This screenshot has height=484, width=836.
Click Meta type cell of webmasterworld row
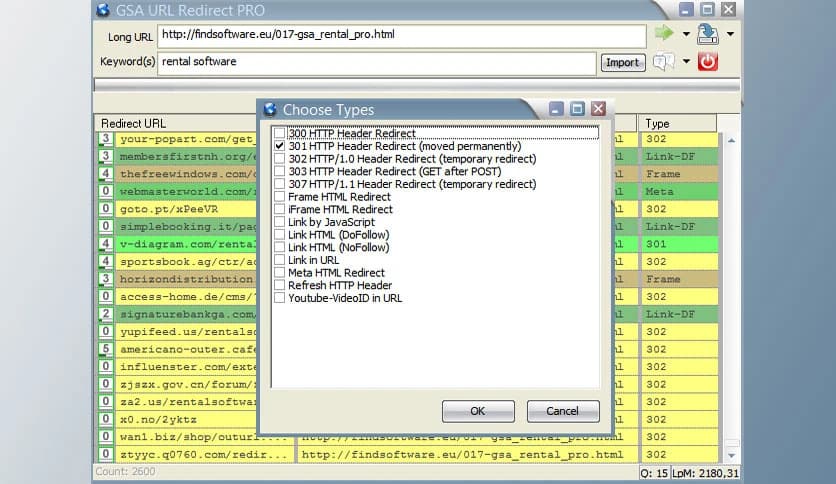point(679,191)
